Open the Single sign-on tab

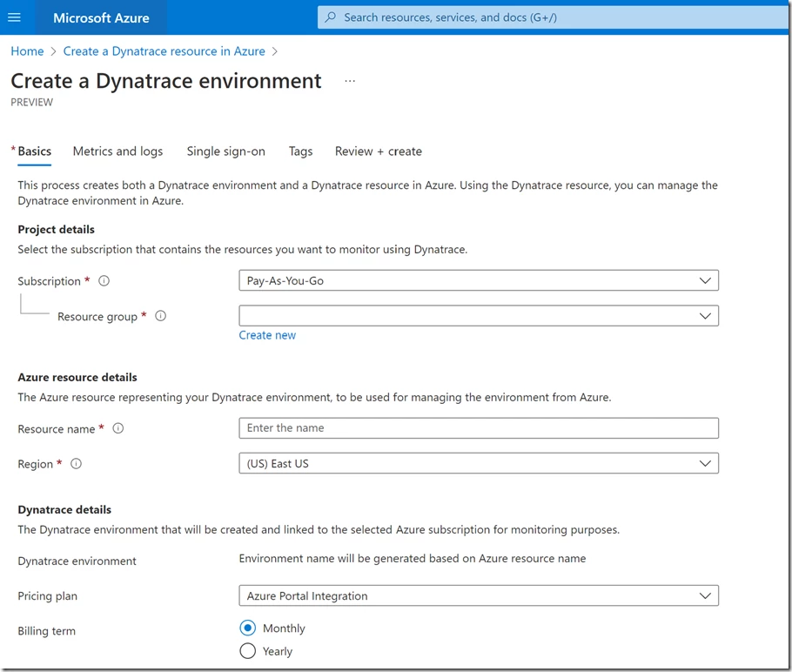(x=225, y=151)
